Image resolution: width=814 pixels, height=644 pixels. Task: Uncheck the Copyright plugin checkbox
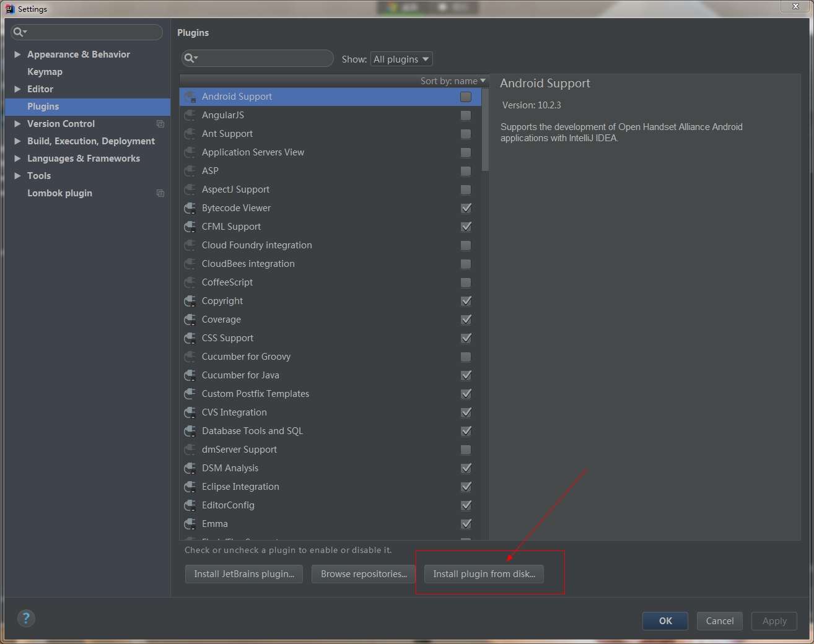pyautogui.click(x=466, y=301)
